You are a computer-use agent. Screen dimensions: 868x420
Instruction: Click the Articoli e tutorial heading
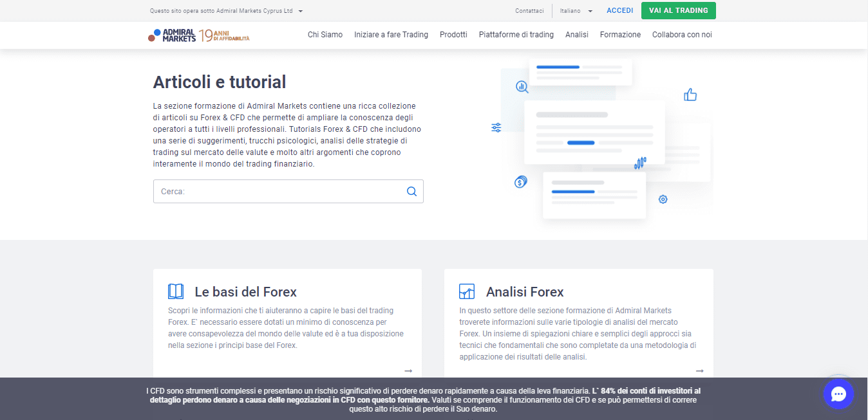point(220,82)
